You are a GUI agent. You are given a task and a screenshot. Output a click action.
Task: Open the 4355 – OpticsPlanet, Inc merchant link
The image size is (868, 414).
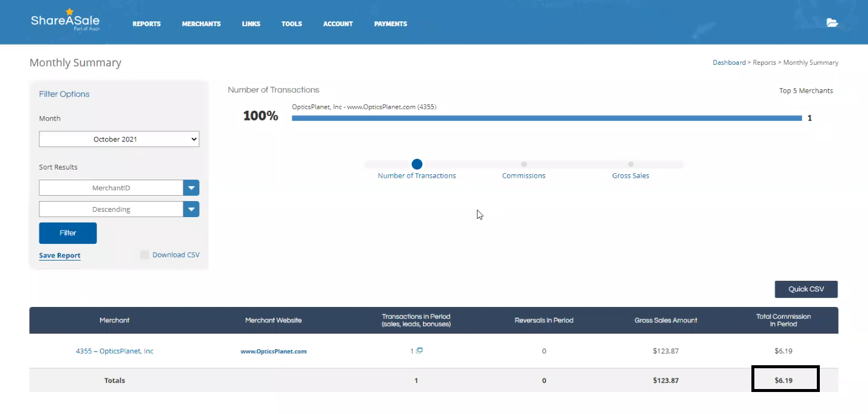click(x=114, y=351)
